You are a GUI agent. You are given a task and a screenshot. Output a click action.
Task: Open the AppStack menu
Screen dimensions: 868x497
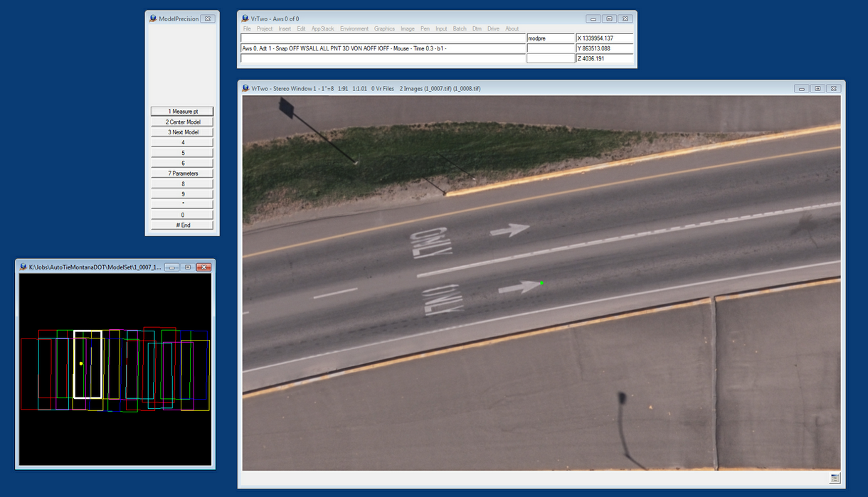(323, 29)
